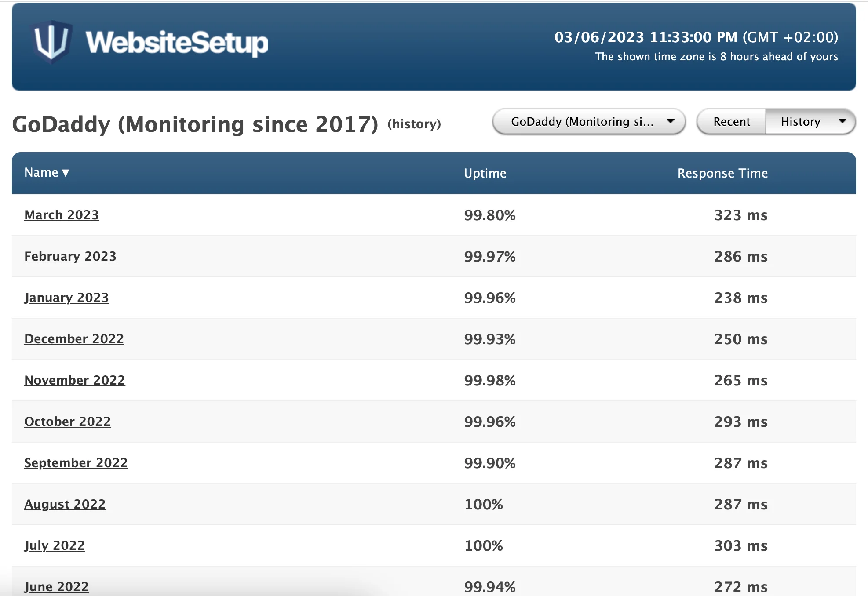Switch to the Recent view

(x=731, y=121)
